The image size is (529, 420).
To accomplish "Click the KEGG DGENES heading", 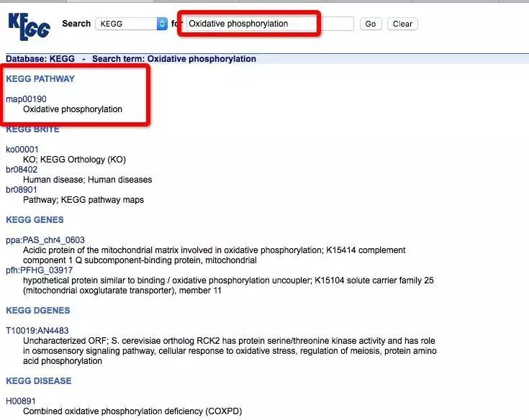I will [x=37, y=311].
